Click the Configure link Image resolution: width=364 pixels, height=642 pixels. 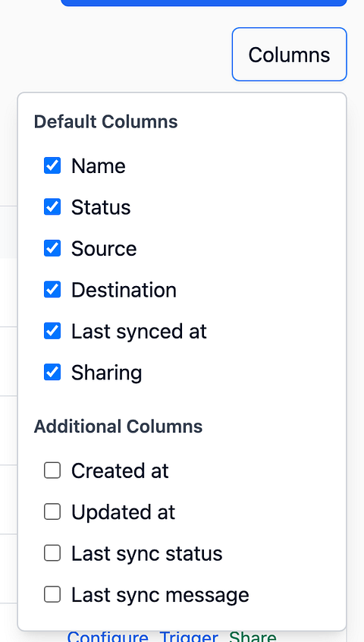(108, 637)
